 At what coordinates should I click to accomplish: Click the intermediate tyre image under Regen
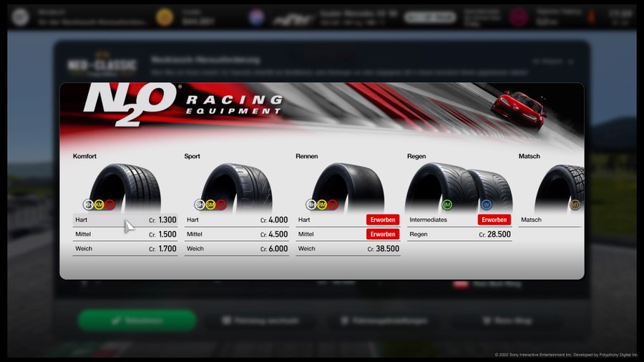tap(441, 187)
